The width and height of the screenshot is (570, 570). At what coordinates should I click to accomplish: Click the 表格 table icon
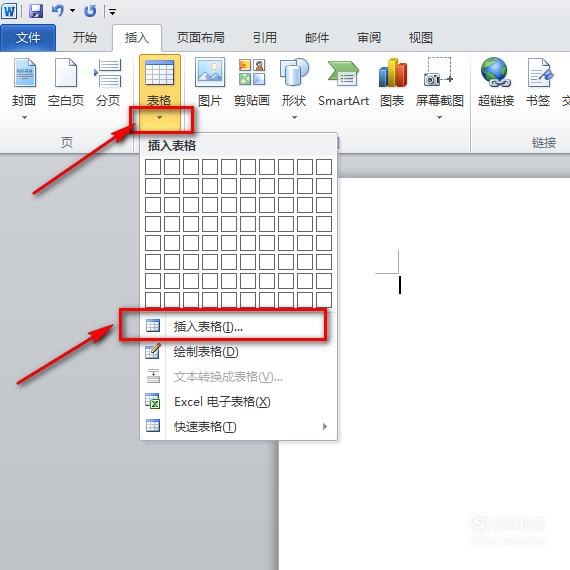point(159,72)
